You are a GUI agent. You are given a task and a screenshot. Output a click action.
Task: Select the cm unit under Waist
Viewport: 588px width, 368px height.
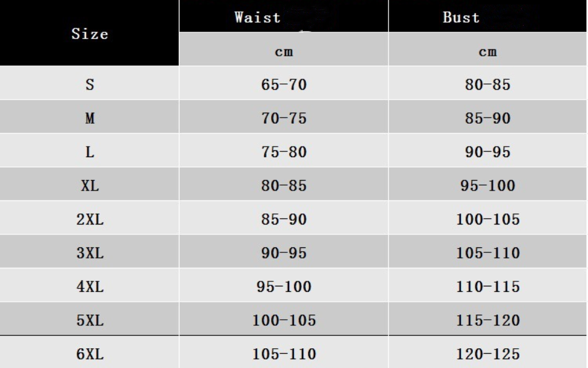(x=283, y=52)
